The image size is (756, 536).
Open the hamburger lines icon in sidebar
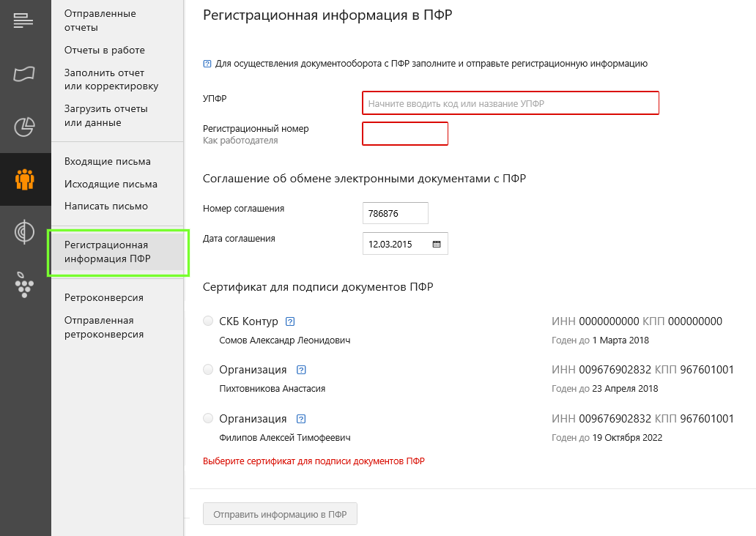pos(23,21)
